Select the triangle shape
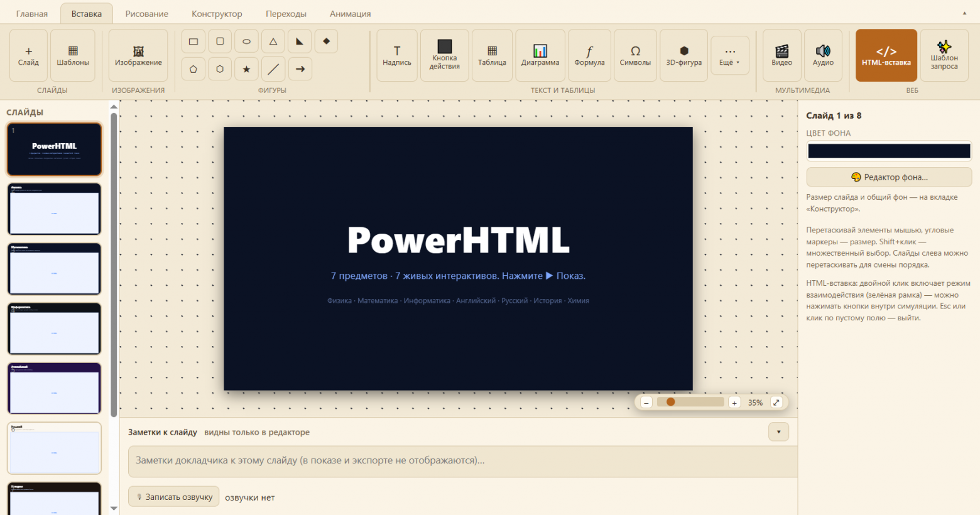 273,41
